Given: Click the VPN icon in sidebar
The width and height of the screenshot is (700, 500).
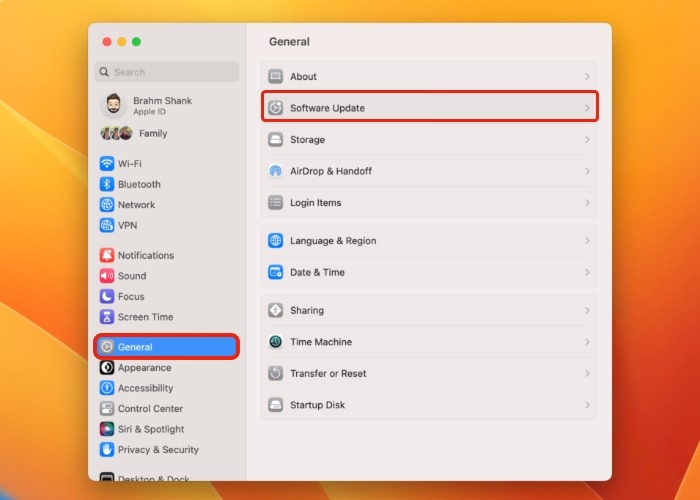Looking at the screenshot, I should 107,225.
